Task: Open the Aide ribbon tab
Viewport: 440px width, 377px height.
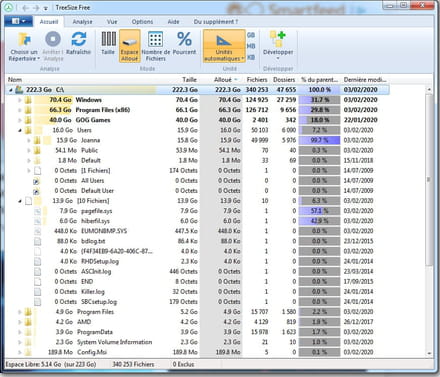Action: 173,22
